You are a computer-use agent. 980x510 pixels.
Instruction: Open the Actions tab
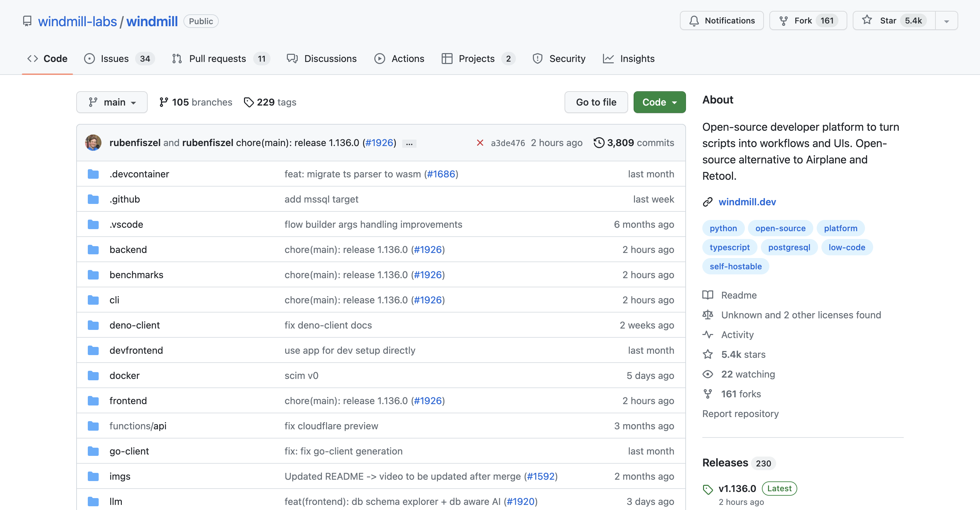399,58
